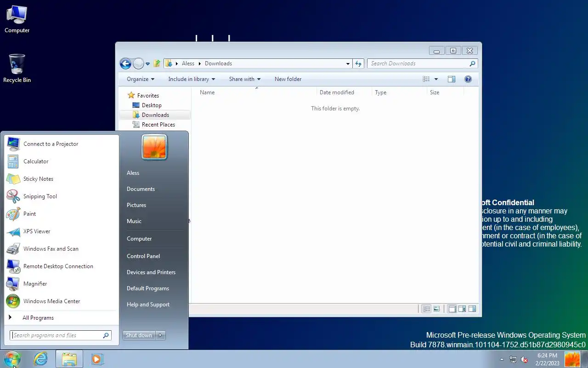The height and width of the screenshot is (368, 588).
Task: Focus the Search programs and files box
Action: [61, 335]
